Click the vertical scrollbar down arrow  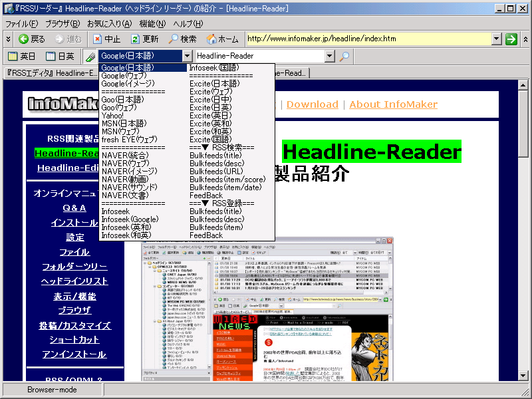tap(523, 376)
